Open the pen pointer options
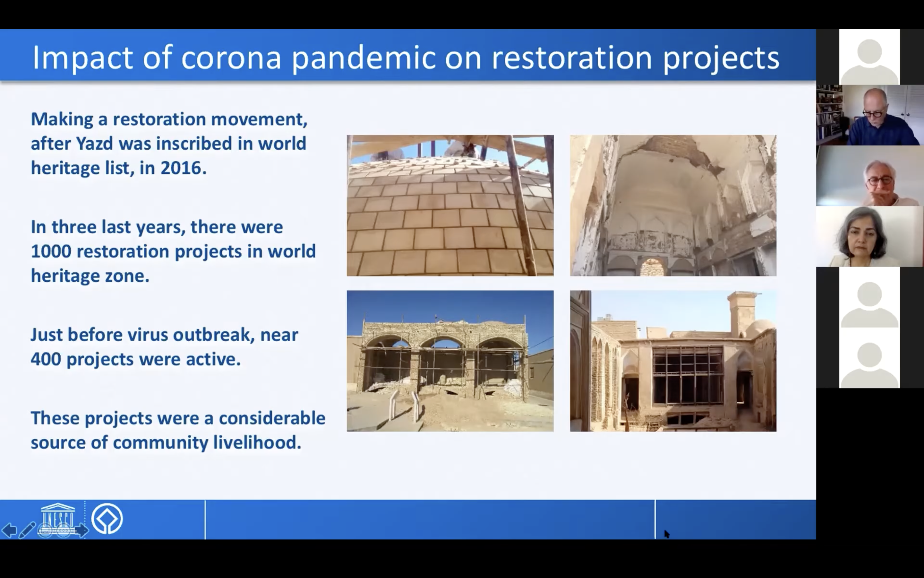The height and width of the screenshot is (578, 924). point(27,530)
